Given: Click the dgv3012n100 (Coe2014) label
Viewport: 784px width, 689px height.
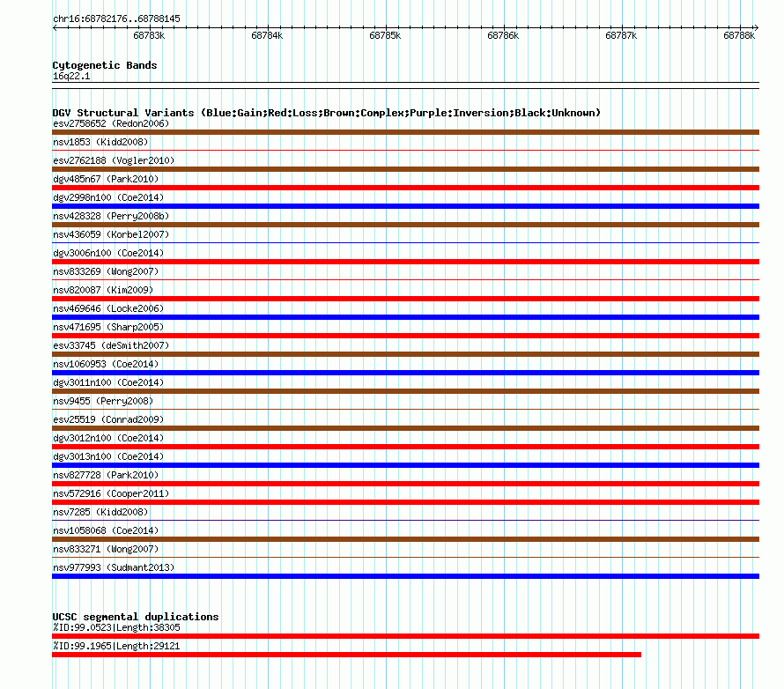Looking at the screenshot, I should [x=108, y=438].
